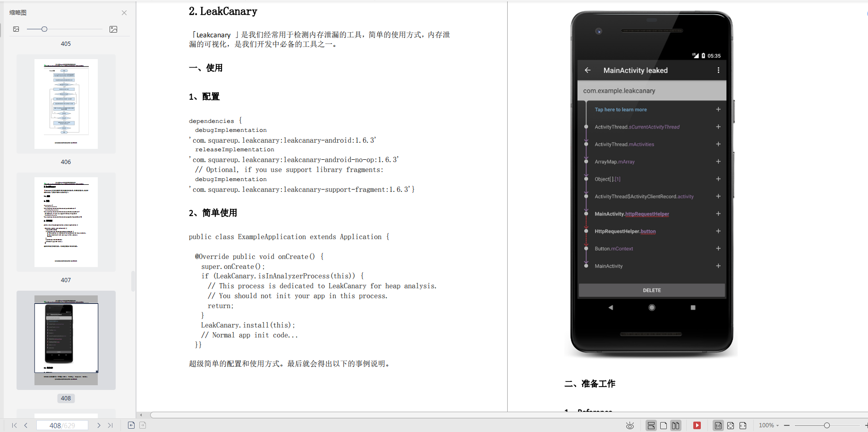The height and width of the screenshot is (432, 868).
Task: Click the horizontal scrollbar left arrow
Action: [x=141, y=415]
